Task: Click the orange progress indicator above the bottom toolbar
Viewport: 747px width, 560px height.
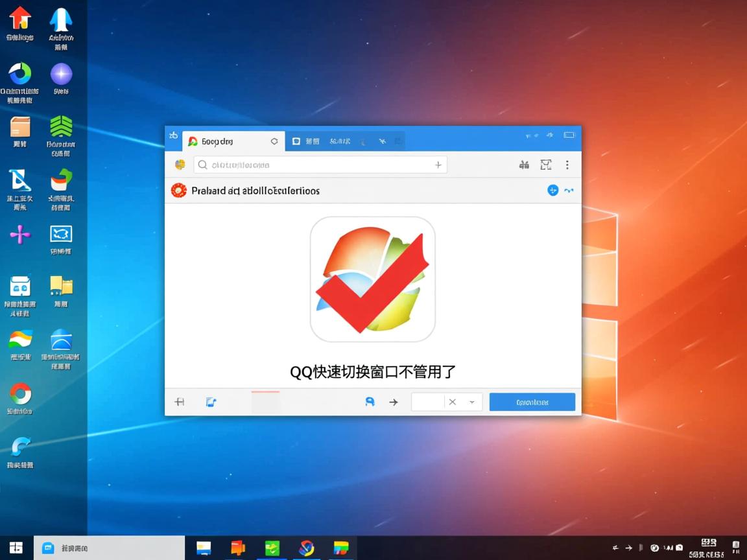Action: click(265, 392)
